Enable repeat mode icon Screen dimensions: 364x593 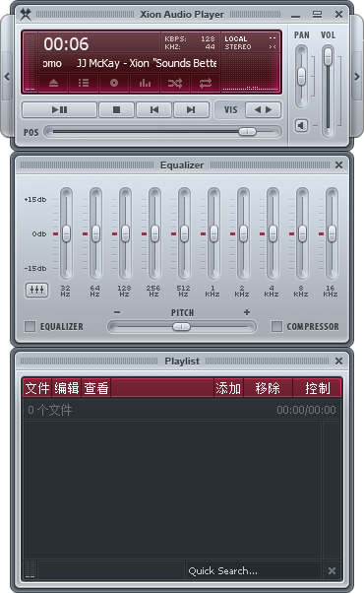206,83
